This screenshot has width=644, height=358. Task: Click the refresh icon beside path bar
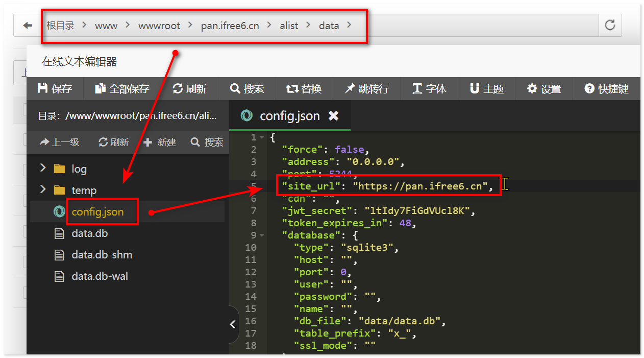tap(610, 25)
